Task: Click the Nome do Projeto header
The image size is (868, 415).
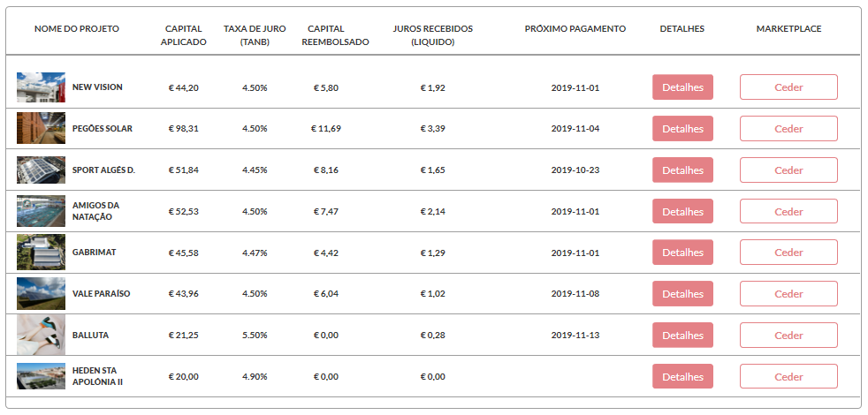Action: (77, 29)
